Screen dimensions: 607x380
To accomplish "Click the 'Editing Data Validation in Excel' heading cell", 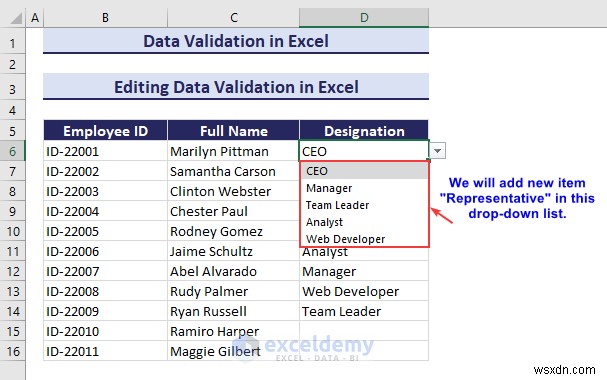I will 236,87.
